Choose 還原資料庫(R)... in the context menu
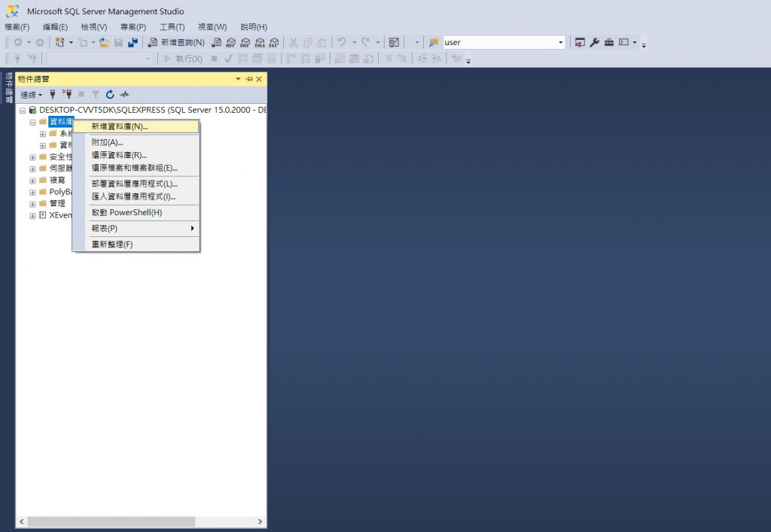 (x=136, y=155)
